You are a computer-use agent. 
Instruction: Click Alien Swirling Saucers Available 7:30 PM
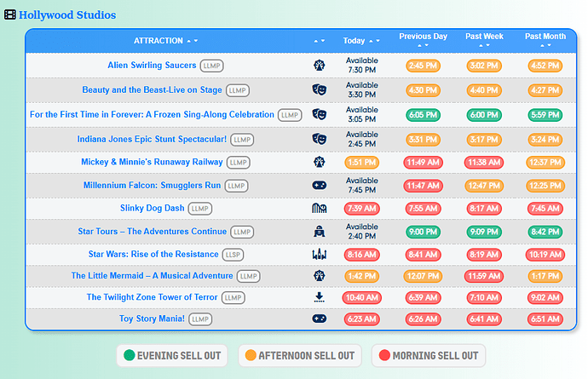point(362,66)
